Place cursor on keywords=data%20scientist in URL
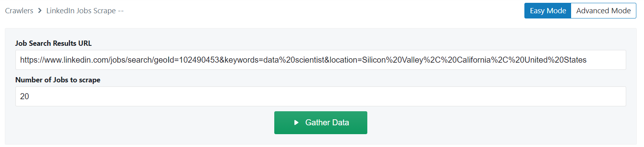Viewport: 644px width, 147px height. (x=274, y=60)
